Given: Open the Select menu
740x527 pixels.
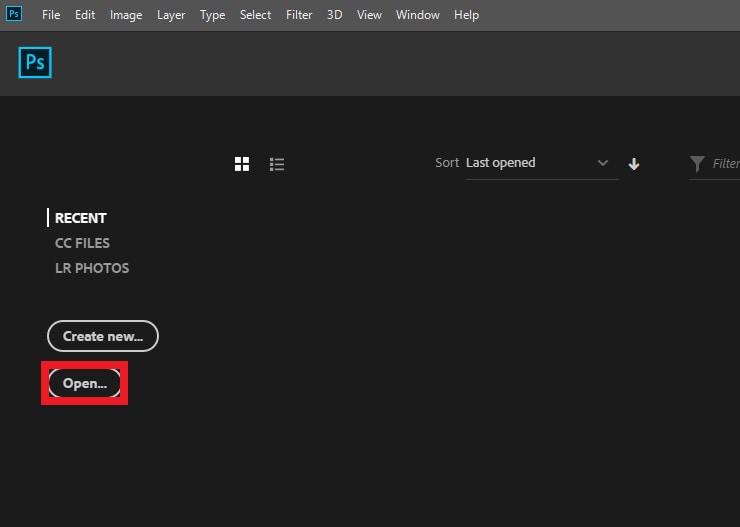Looking at the screenshot, I should (255, 15).
